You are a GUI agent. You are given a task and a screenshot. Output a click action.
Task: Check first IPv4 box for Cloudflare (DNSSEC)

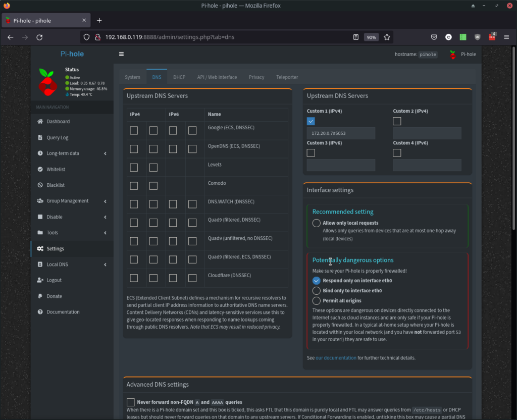(134, 278)
